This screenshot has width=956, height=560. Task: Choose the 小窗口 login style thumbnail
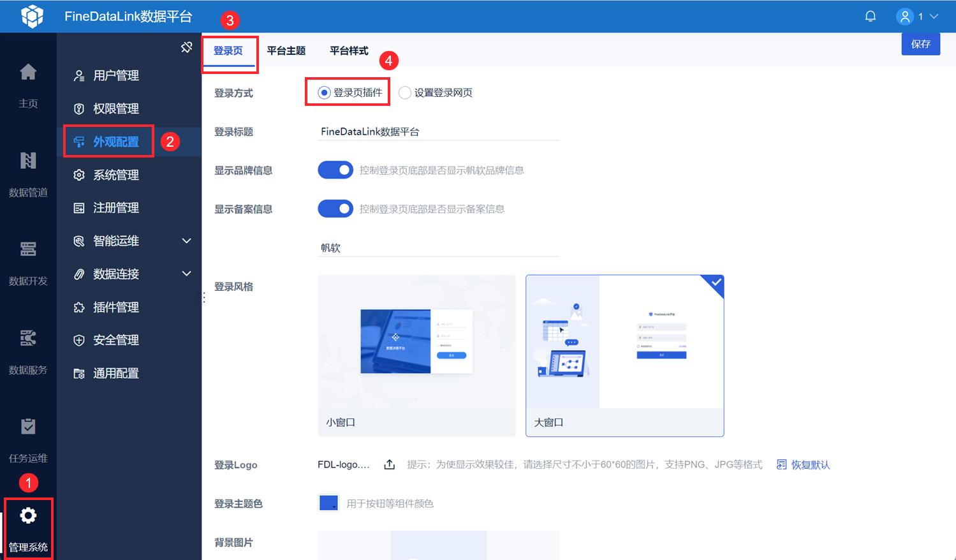(416, 356)
